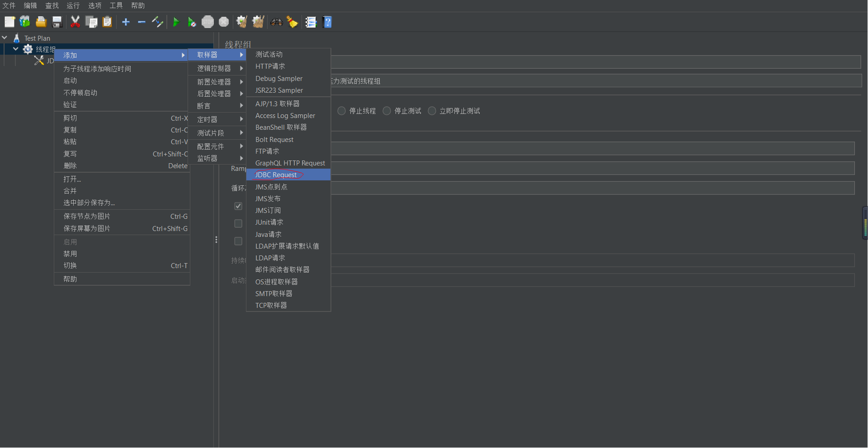Viewport: 868px width, 448px height.
Task: Select the 立即停止测试 radio button
Action: tap(432, 111)
